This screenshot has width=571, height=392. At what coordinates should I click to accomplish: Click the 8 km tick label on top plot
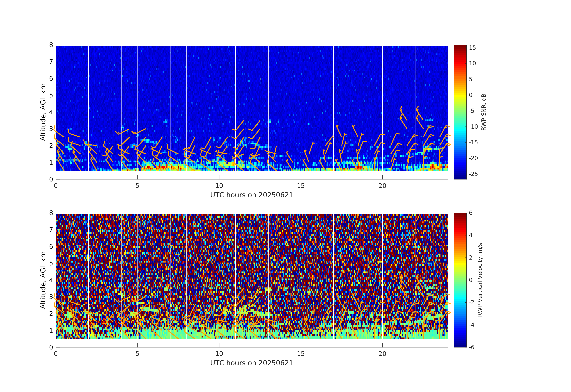pyautogui.click(x=51, y=45)
